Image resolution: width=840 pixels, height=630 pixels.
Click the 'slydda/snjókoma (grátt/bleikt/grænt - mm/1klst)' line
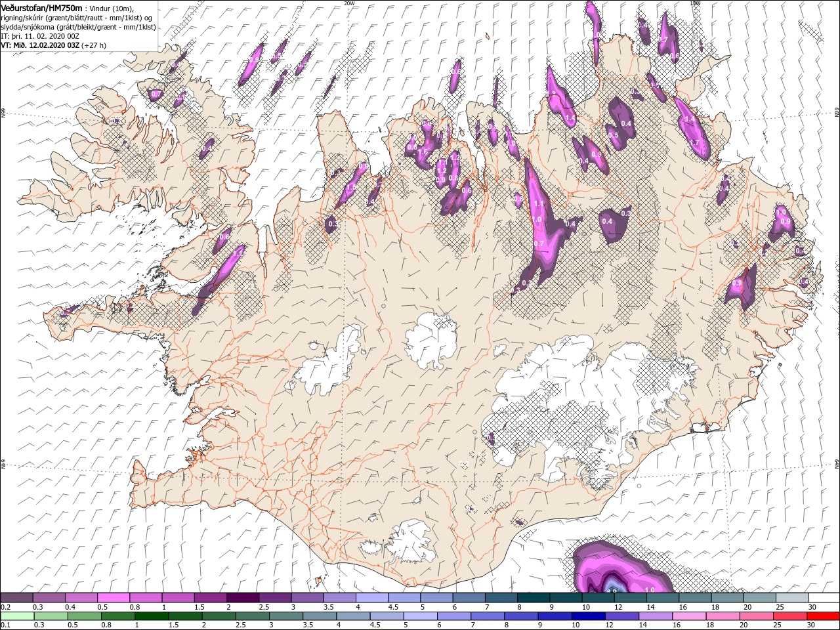coord(79,27)
